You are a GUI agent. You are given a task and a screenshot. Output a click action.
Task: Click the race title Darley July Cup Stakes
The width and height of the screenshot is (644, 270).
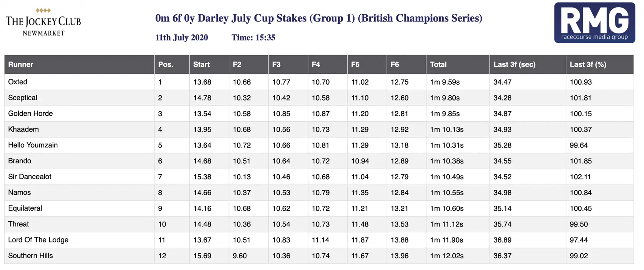click(318, 18)
